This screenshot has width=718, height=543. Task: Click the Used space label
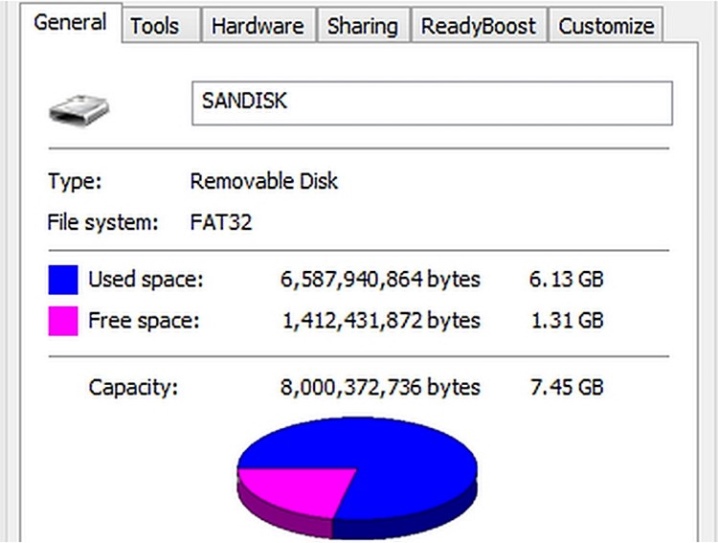pyautogui.click(x=145, y=279)
